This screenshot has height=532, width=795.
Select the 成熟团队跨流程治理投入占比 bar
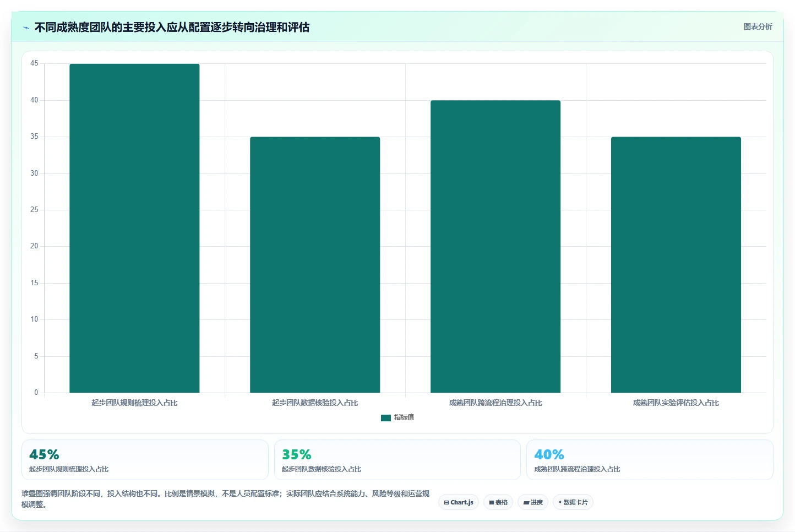point(495,246)
